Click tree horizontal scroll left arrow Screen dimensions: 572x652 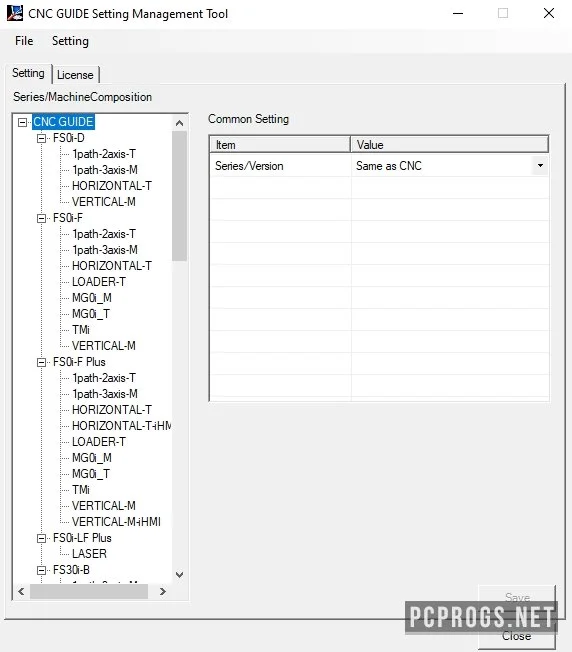click(x=21, y=591)
